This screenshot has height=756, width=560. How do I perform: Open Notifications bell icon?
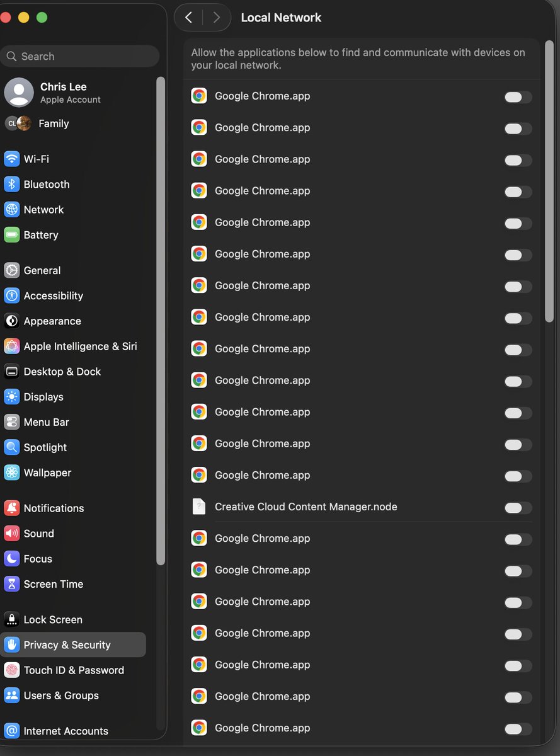[12, 508]
